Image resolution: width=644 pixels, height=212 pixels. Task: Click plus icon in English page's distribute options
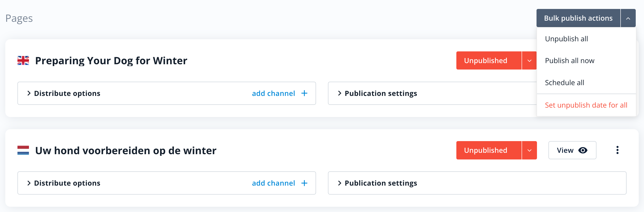(304, 93)
